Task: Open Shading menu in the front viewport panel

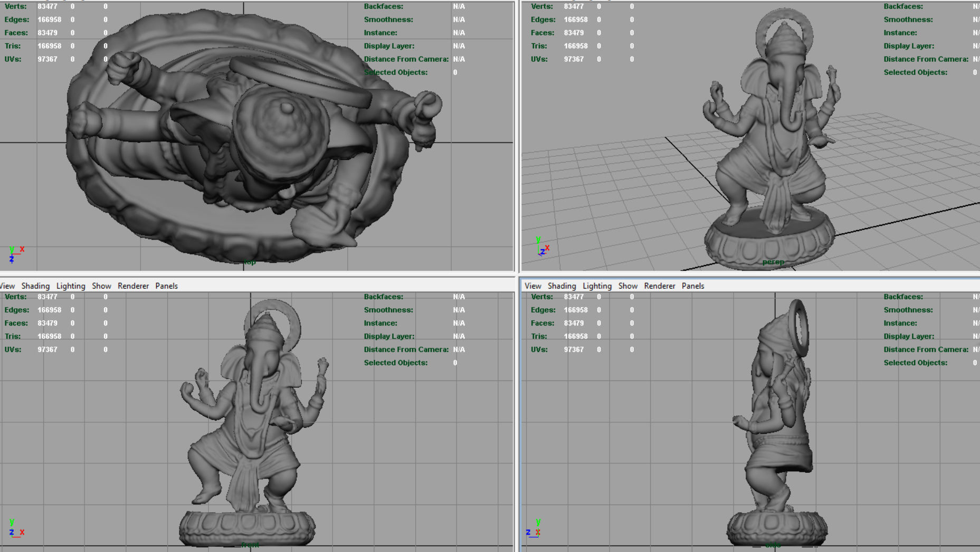Action: [x=35, y=285]
